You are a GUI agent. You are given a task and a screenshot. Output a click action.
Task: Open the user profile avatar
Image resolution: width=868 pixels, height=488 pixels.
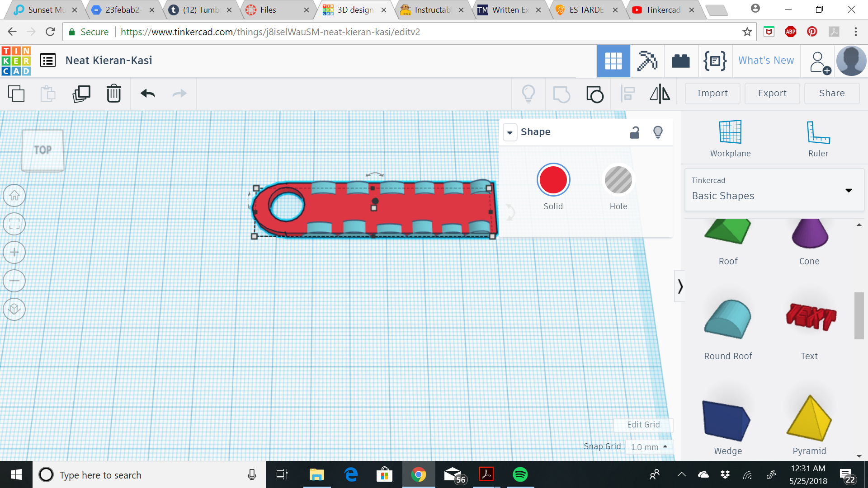click(851, 61)
